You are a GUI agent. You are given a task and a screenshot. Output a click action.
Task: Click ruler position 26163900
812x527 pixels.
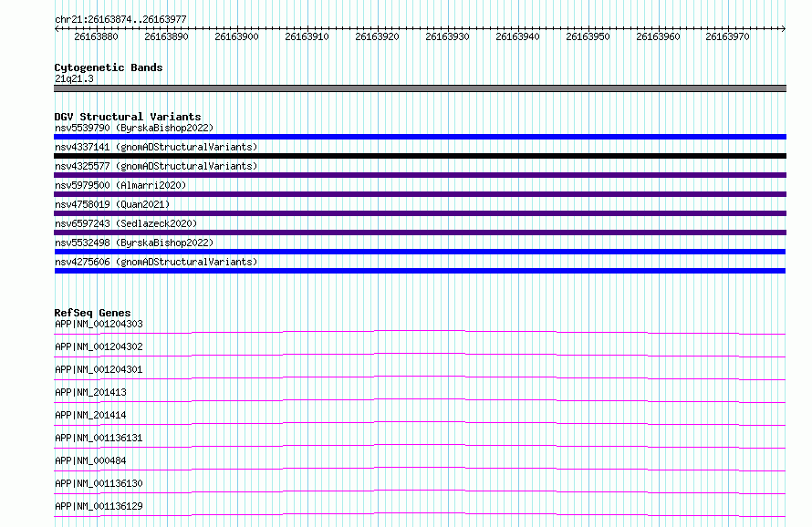click(x=236, y=36)
